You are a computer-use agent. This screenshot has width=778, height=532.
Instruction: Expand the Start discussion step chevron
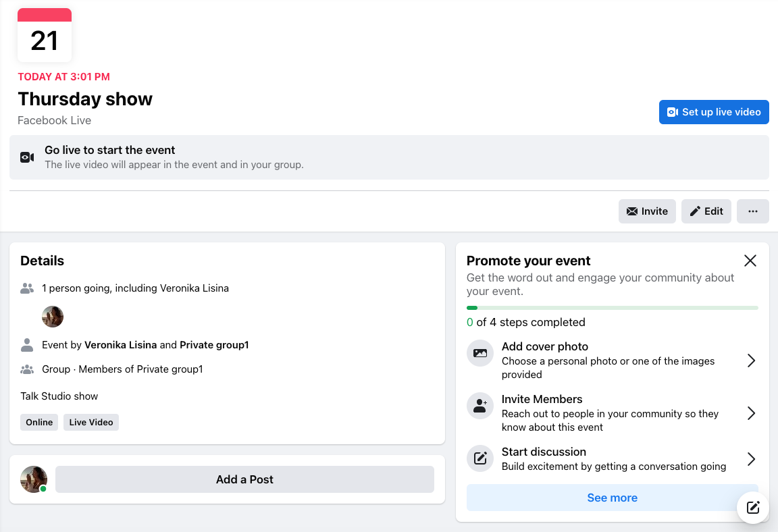pyautogui.click(x=751, y=458)
